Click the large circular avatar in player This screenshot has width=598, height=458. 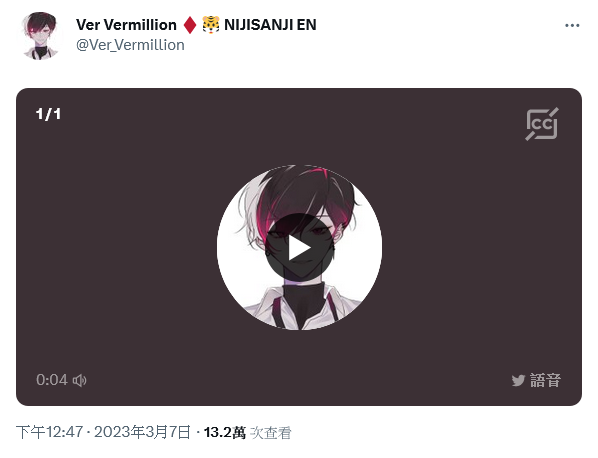point(299,247)
